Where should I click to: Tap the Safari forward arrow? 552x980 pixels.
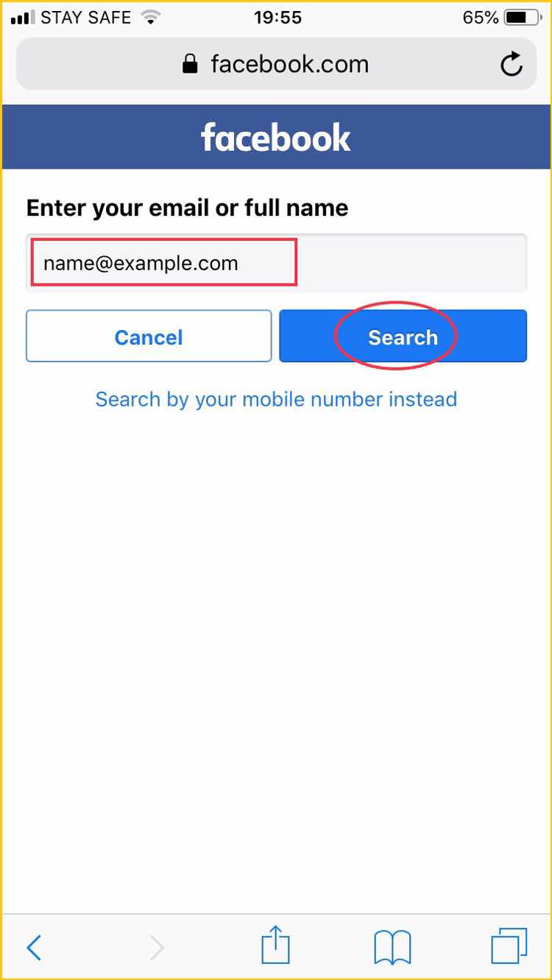click(x=157, y=948)
